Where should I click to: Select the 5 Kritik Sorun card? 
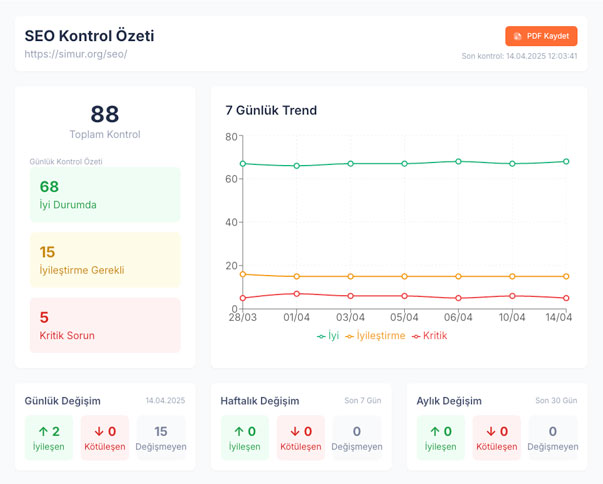[104, 325]
